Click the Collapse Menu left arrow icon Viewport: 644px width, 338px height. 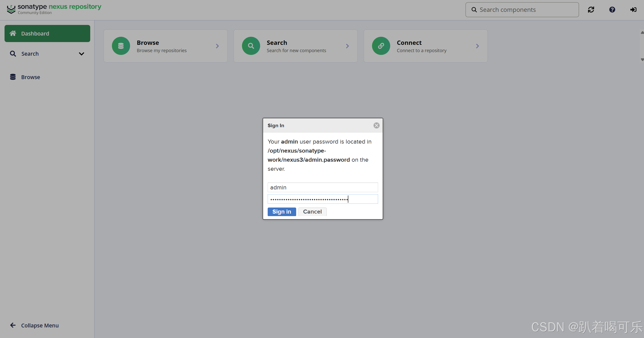pos(13,325)
